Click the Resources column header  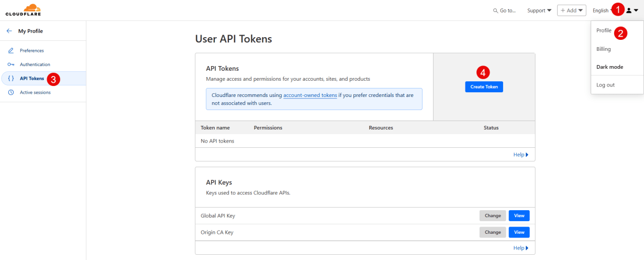point(381,128)
